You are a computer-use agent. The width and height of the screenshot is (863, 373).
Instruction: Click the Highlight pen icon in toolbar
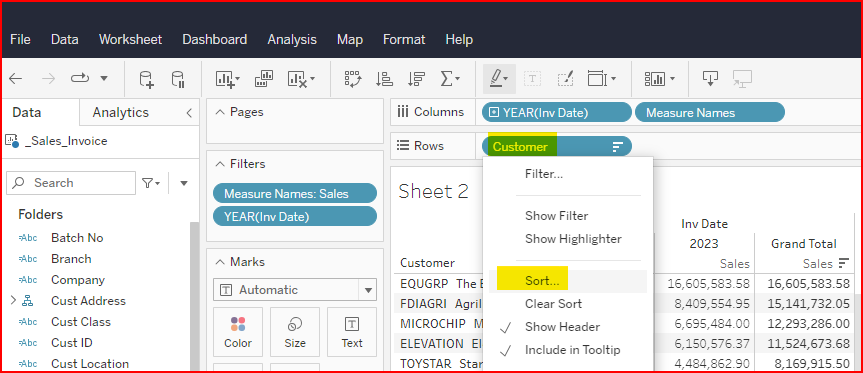tap(499, 79)
